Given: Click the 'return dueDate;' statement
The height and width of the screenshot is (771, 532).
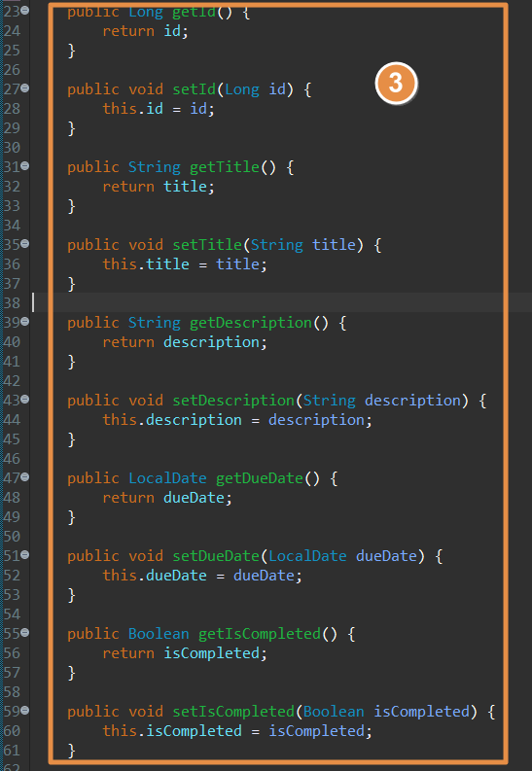Looking at the screenshot, I should point(167,498).
